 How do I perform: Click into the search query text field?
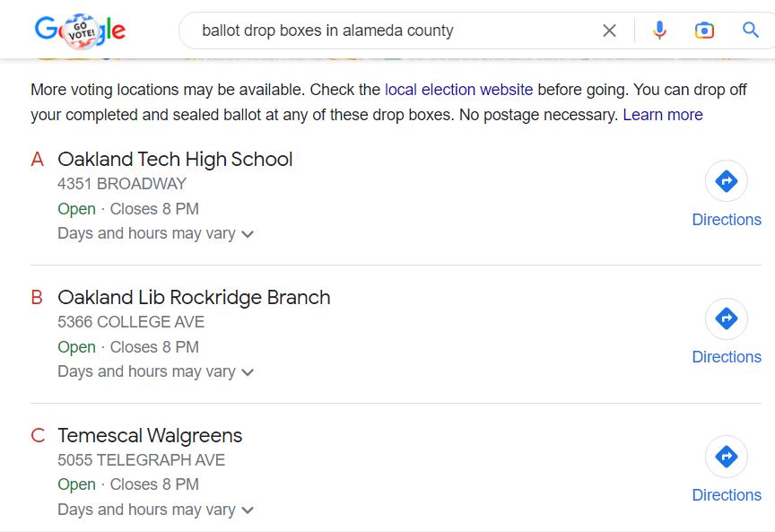click(386, 31)
